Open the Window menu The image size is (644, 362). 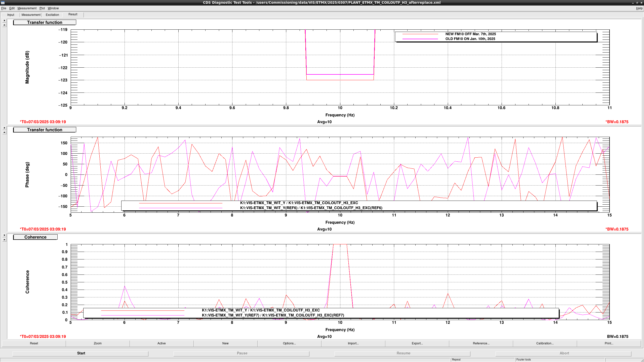click(53, 8)
